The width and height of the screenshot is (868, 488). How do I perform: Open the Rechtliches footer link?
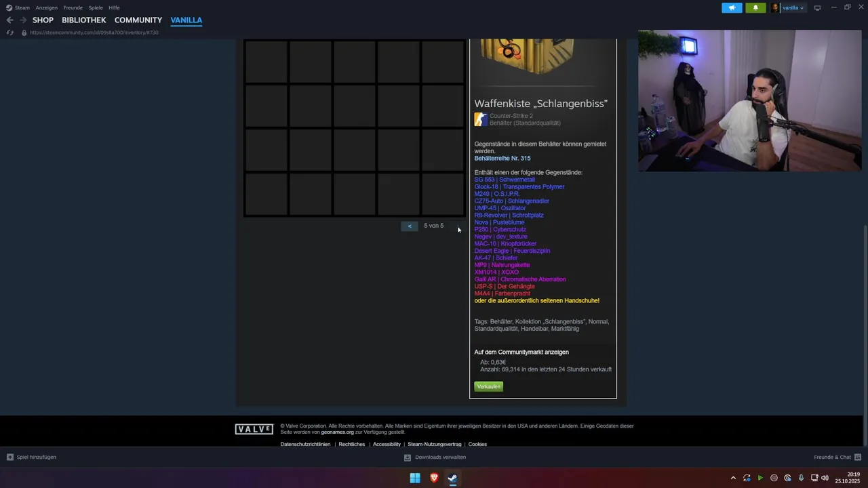point(352,445)
